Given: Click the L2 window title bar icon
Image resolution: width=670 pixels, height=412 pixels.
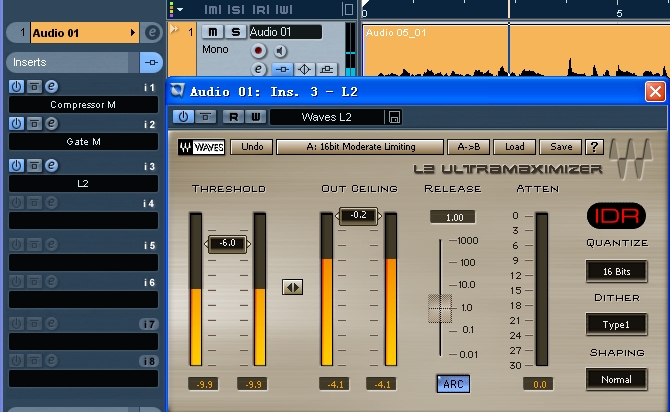Looking at the screenshot, I should [x=177, y=91].
